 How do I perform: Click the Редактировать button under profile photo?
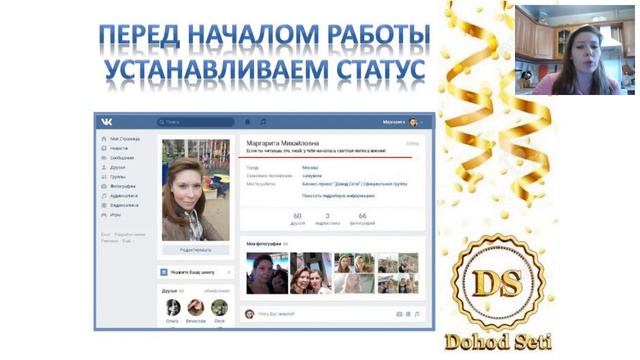[196, 250]
